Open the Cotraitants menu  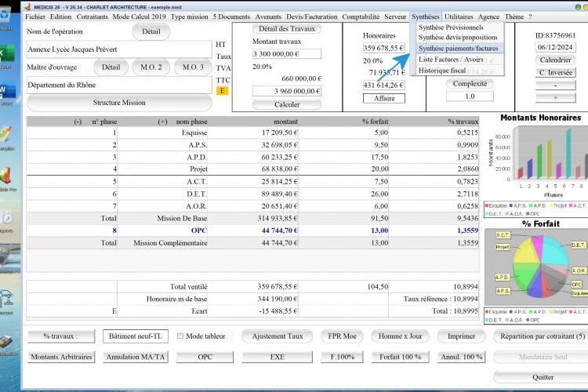click(x=93, y=17)
